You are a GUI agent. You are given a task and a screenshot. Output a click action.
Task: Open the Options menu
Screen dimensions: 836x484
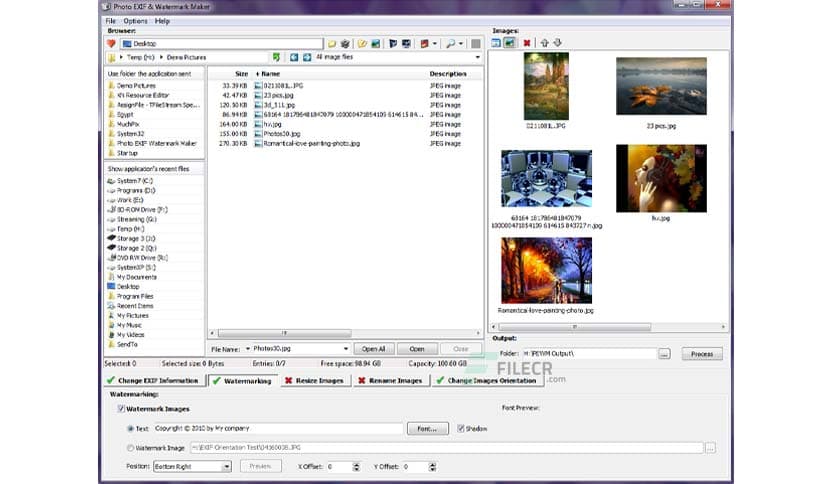point(135,21)
